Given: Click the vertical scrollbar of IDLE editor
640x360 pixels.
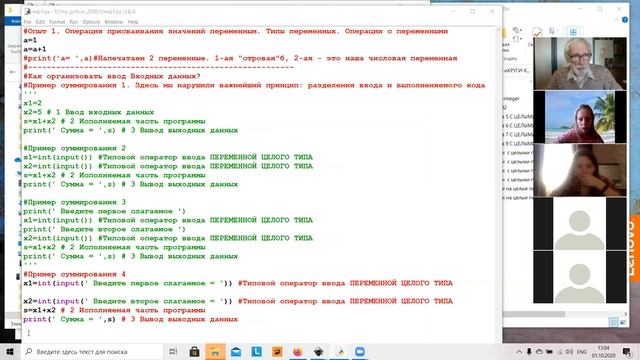Looking at the screenshot, I should (x=499, y=184).
